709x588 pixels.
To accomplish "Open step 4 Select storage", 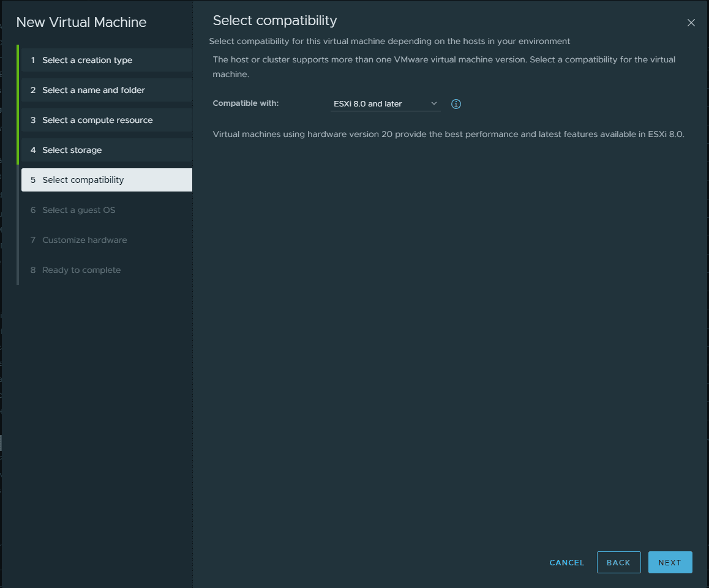I will pyautogui.click(x=72, y=150).
